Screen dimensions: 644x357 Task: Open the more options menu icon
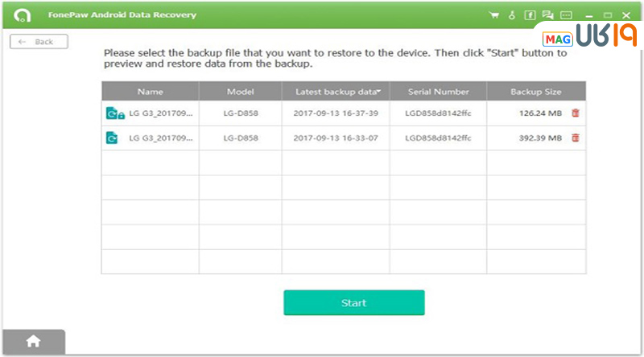click(567, 15)
